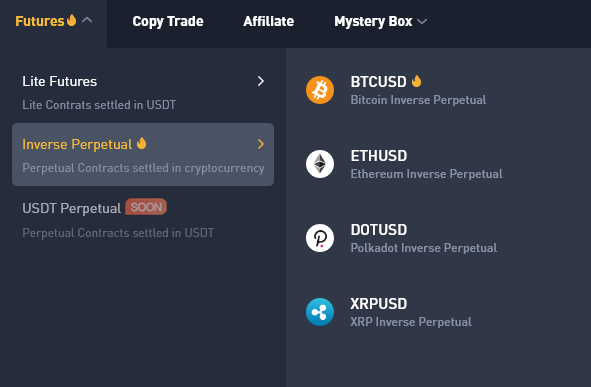The image size is (591, 387).
Task: Click the SOON badge on USDT Perpetual
Action: coord(146,207)
